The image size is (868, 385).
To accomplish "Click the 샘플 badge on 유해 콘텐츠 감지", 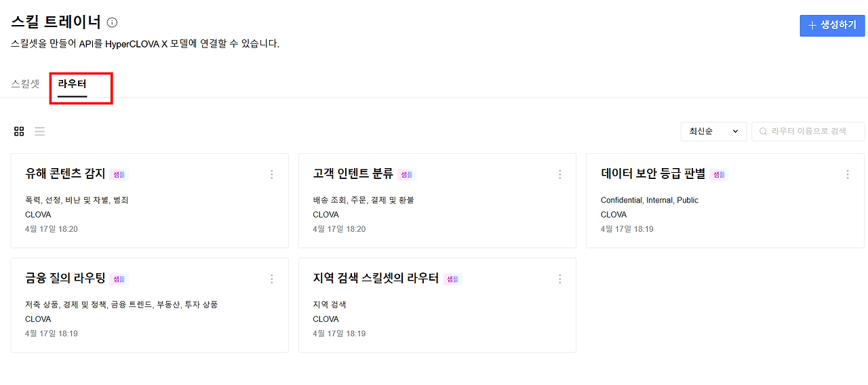I will [x=119, y=175].
